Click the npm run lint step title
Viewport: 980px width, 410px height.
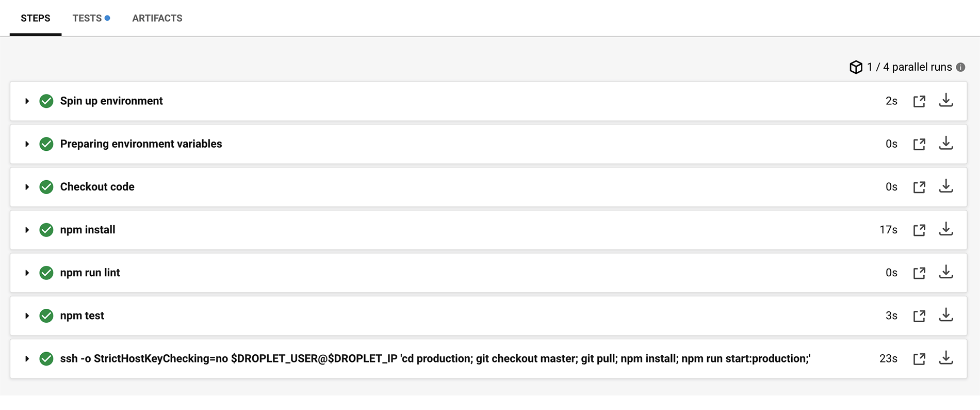click(90, 273)
